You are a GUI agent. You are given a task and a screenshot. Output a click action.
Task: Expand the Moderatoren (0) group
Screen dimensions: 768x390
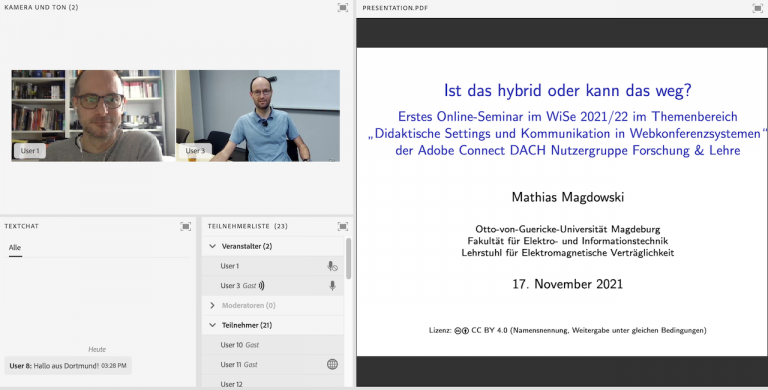(213, 305)
